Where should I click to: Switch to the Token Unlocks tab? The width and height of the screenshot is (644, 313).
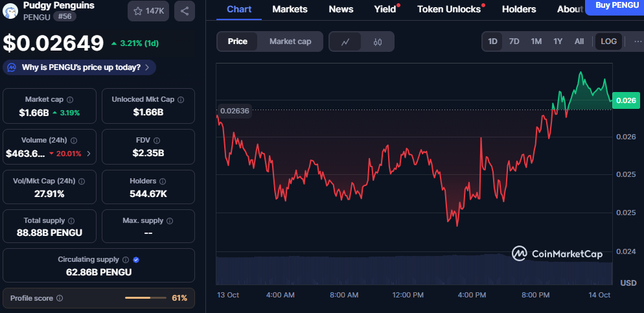pos(449,9)
